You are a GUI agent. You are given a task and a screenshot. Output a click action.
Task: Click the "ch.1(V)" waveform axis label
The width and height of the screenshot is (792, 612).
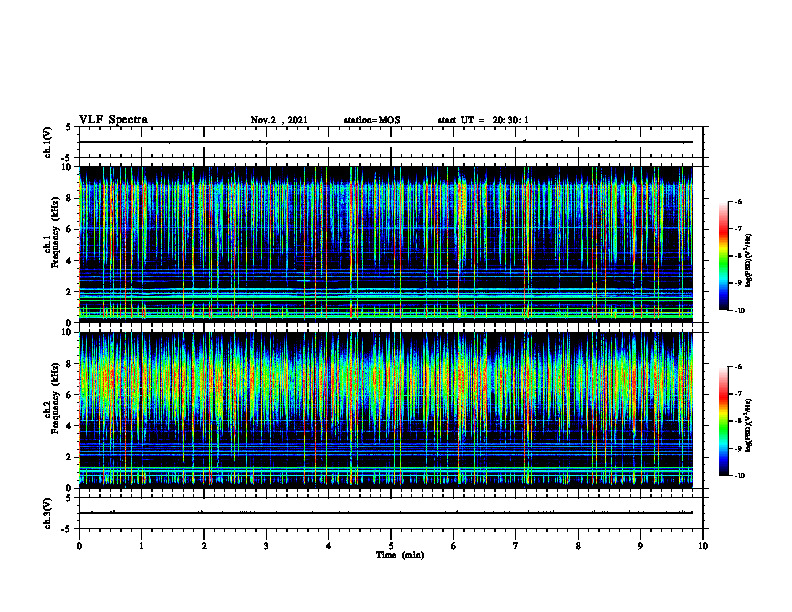(x=47, y=142)
